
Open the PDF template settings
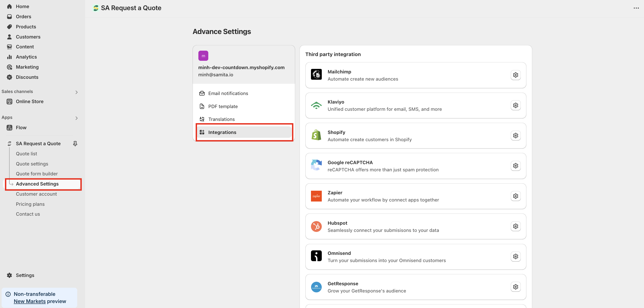pyautogui.click(x=222, y=106)
